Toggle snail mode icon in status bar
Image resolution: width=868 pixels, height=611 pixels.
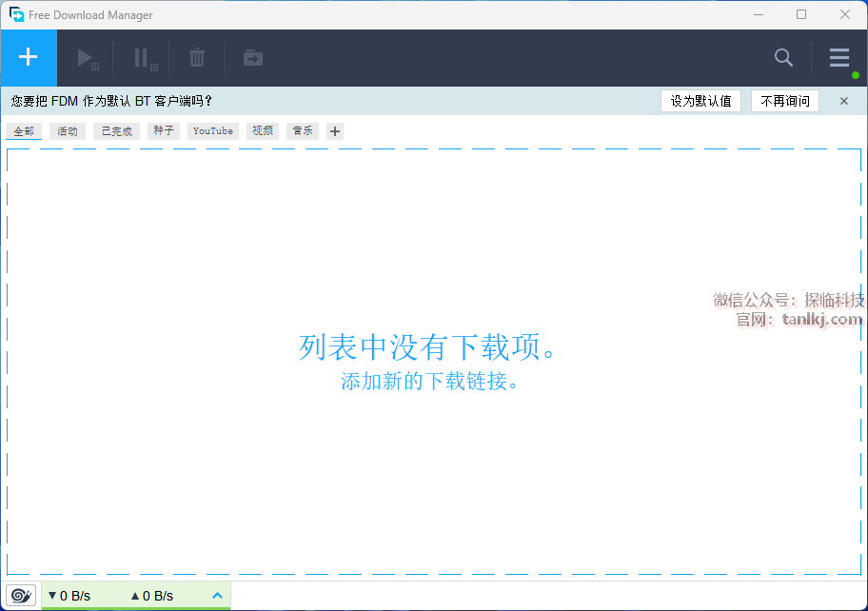[21, 596]
